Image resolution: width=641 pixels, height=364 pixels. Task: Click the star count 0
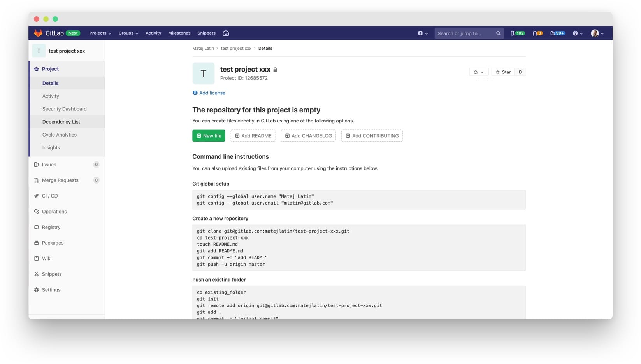pyautogui.click(x=520, y=72)
